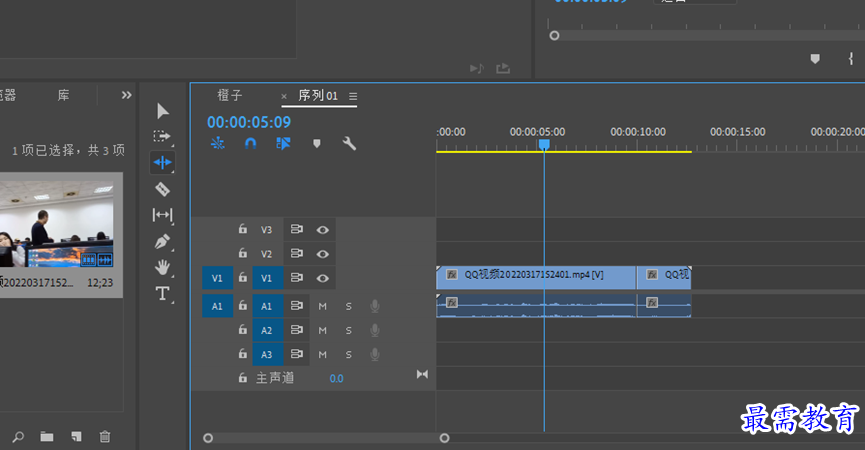The image size is (865, 450).
Task: Click master track output assignment icon
Action: pyautogui.click(x=422, y=374)
